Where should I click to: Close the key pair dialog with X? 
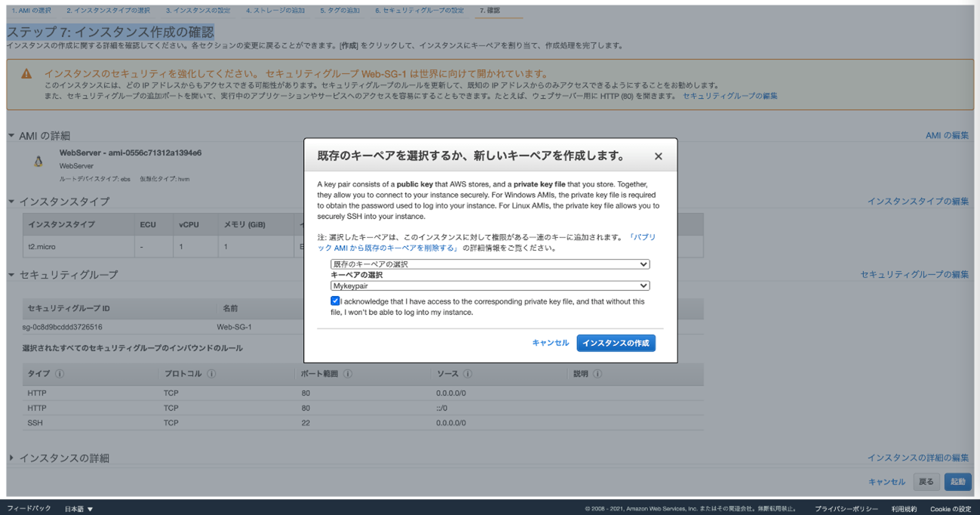[x=658, y=156]
